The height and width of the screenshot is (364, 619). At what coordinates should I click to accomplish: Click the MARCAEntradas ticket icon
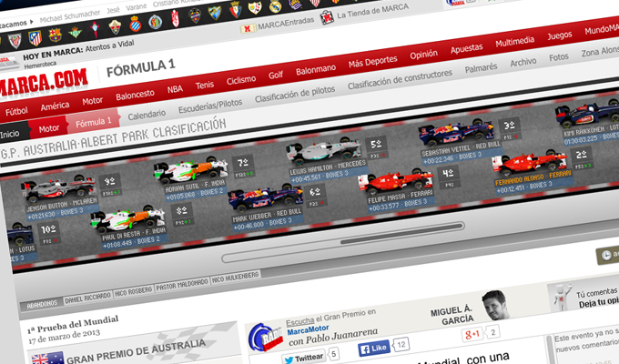pos(248,29)
